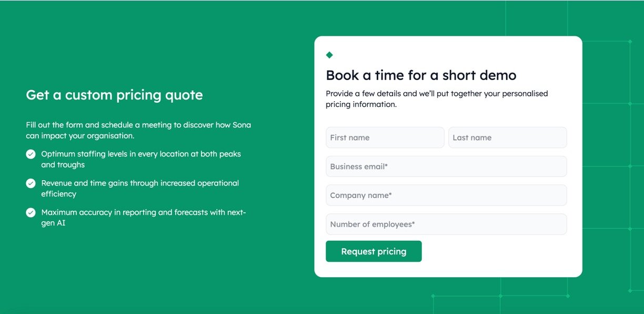Image resolution: width=644 pixels, height=314 pixels.
Task: Select the Last name input
Action: click(x=507, y=138)
